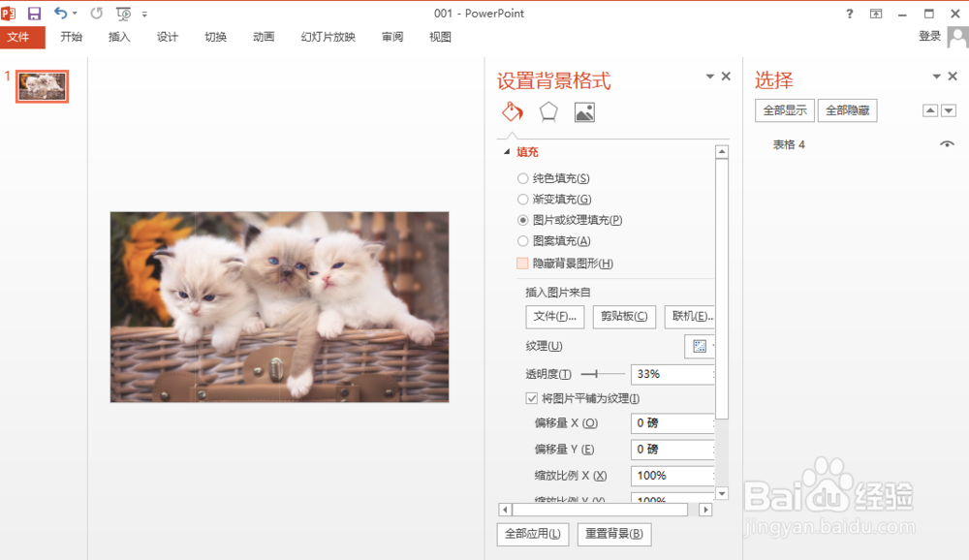Open the Help question mark icon
The width and height of the screenshot is (969, 560).
click(x=850, y=14)
